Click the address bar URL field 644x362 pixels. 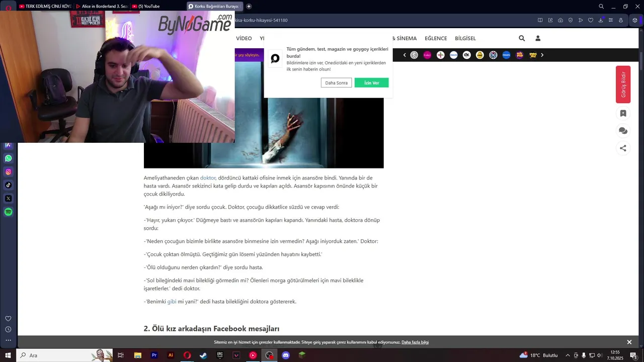(382, 20)
